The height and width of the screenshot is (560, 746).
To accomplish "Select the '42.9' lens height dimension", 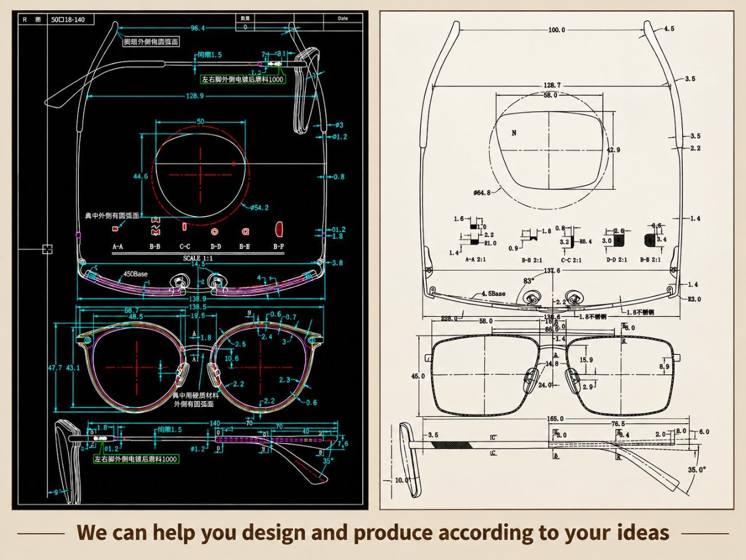I will (x=613, y=150).
